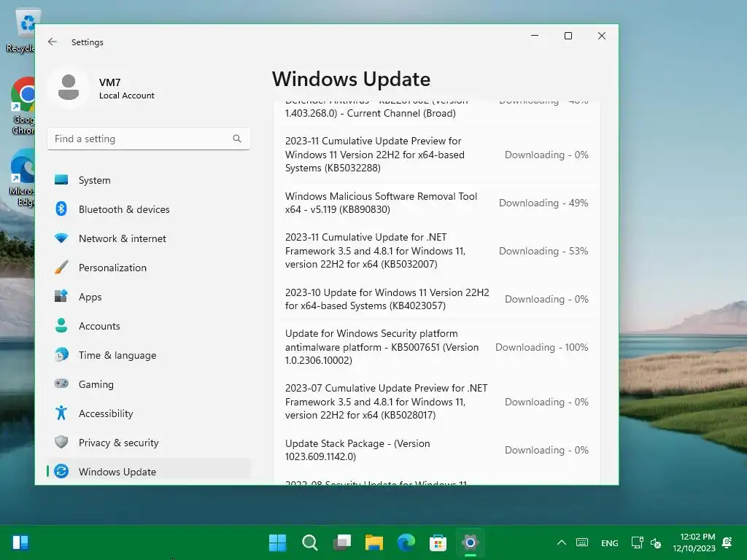
Task: Select the KB4023057 2023-10 Update entry
Action: coord(437,299)
